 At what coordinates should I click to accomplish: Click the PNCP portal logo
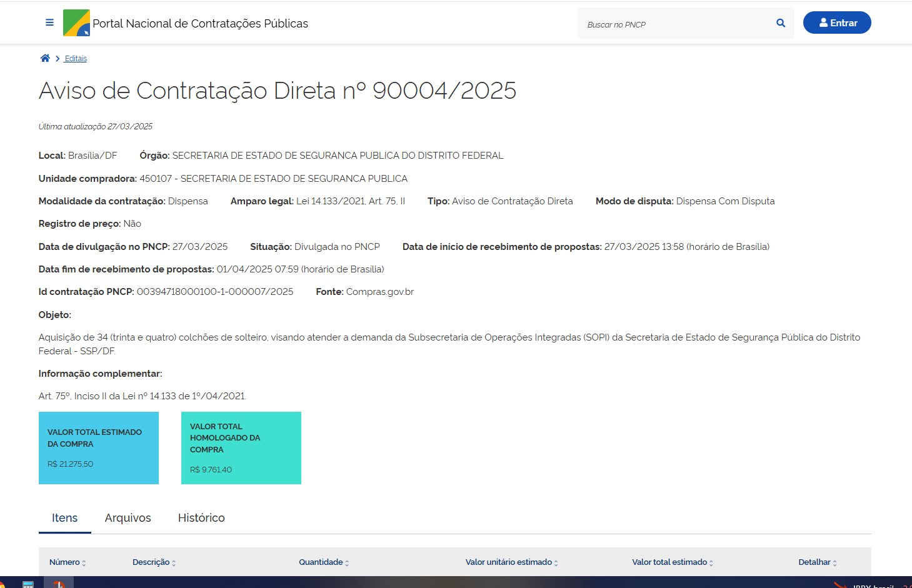(x=76, y=23)
